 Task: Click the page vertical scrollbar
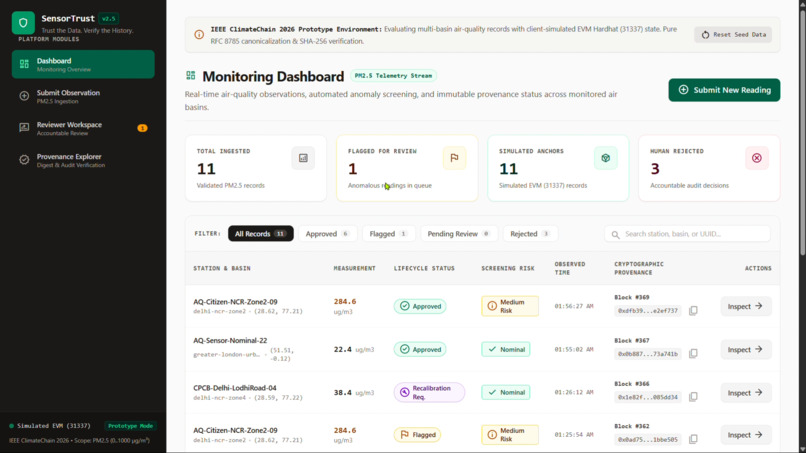point(802,134)
